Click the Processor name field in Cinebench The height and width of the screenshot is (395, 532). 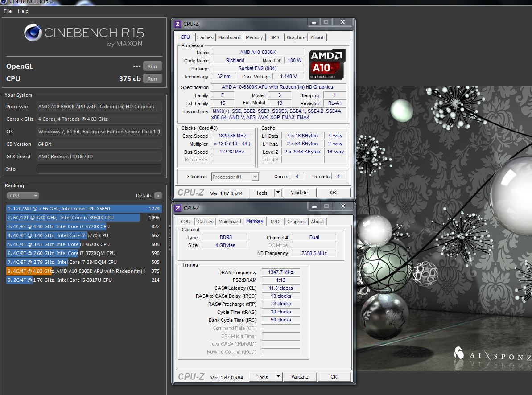pos(99,107)
